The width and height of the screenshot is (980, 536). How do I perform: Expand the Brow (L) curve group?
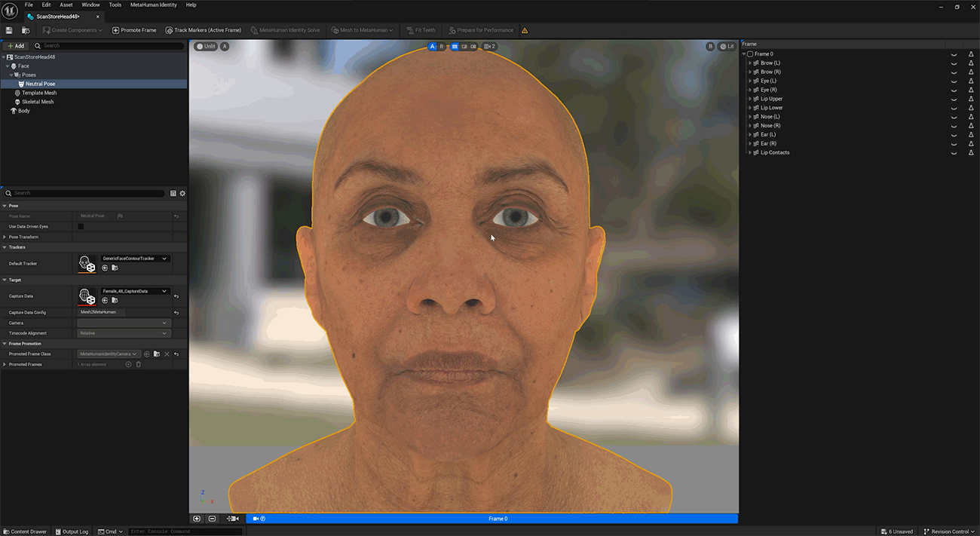pos(749,63)
